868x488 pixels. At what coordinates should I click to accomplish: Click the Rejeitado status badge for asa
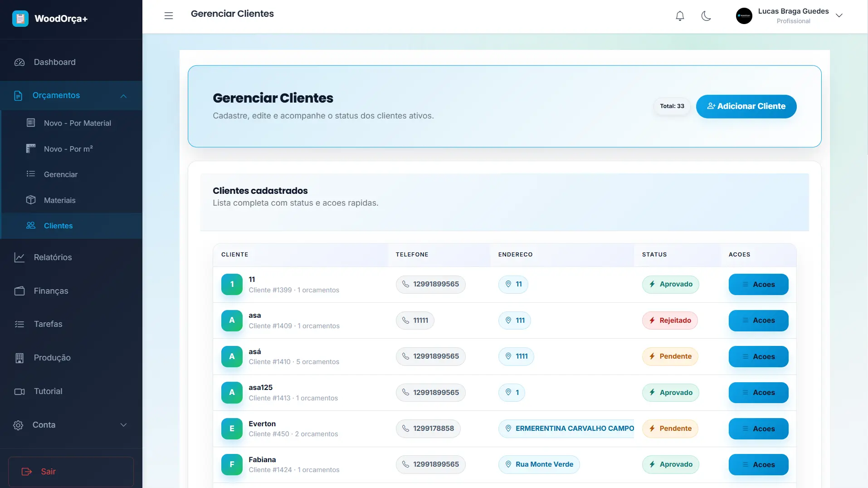[x=670, y=320]
